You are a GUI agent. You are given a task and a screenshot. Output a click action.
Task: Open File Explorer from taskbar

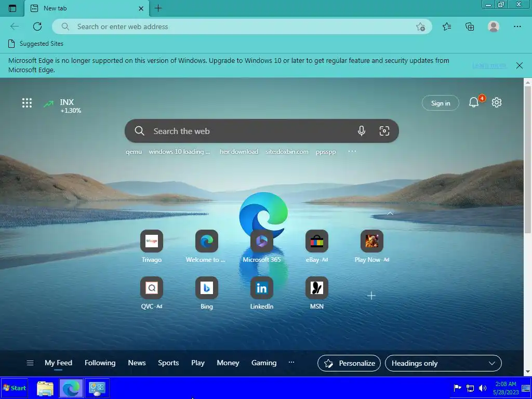45,389
